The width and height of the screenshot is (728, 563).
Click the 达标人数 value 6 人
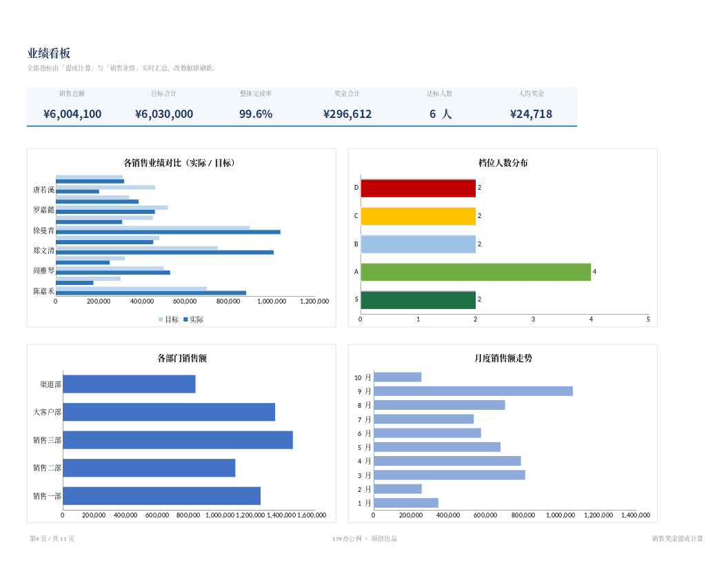coord(440,114)
